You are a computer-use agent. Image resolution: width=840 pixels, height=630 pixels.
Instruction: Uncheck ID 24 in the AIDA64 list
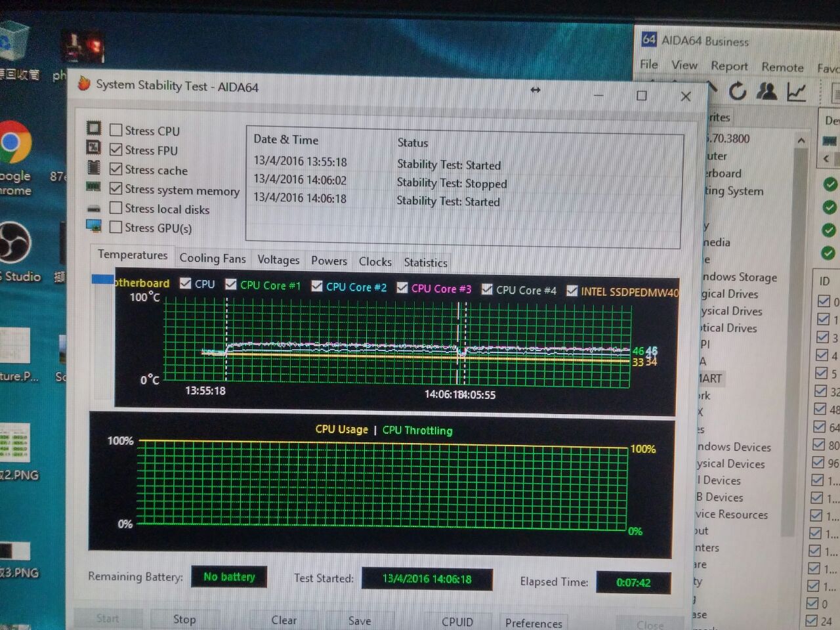[x=812, y=621]
